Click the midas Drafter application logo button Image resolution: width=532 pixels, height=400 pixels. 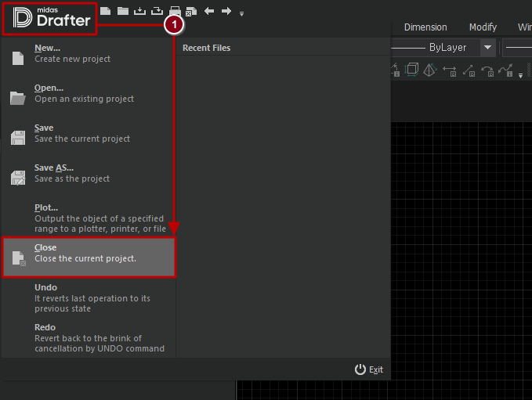pos(50,18)
